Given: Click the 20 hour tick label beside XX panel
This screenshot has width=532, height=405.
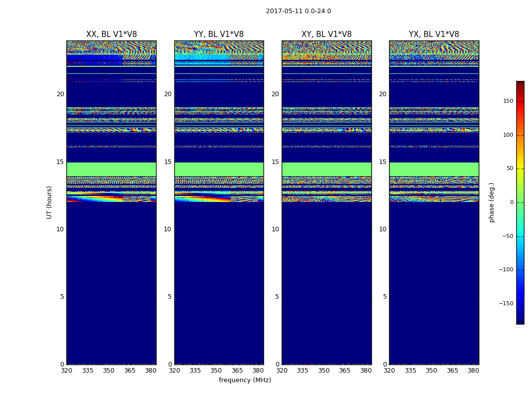Looking at the screenshot, I should 60,94.
